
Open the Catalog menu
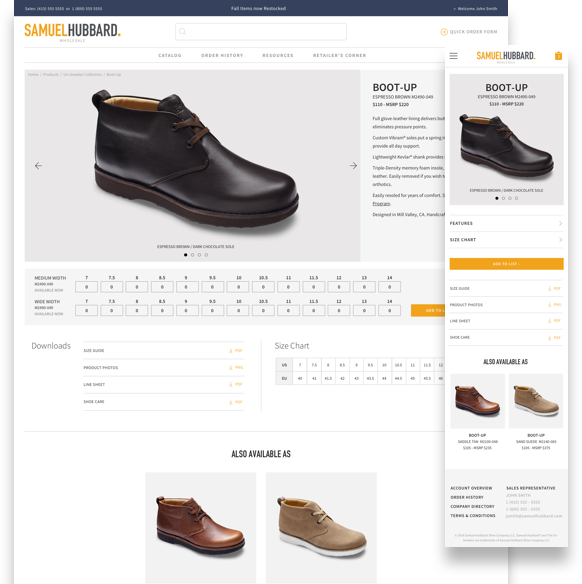170,55
